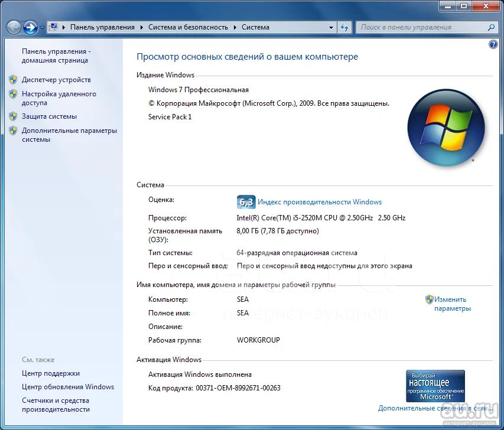Open 'Дополнительные параметры системы' link
Screen dimensions: 504x430
69,135
